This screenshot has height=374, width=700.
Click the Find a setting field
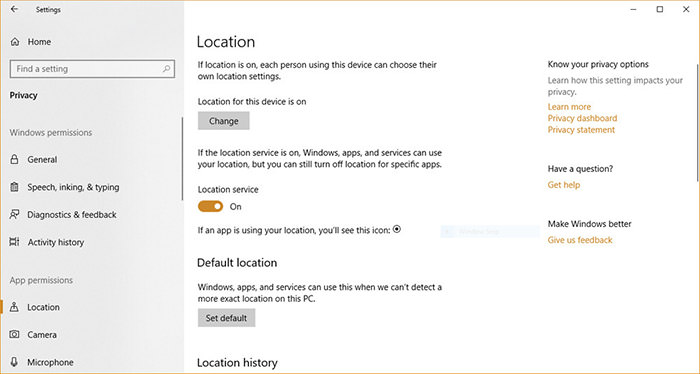pos(92,69)
